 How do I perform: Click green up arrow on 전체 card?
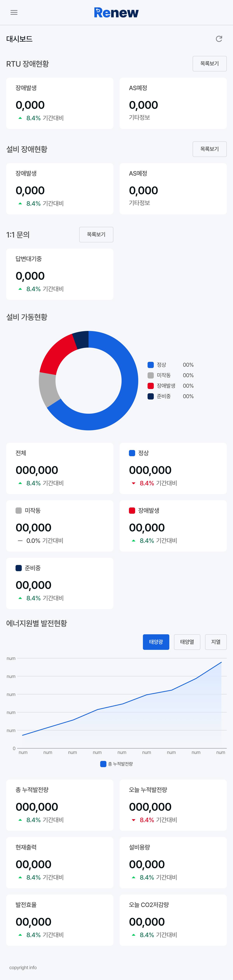point(20,483)
